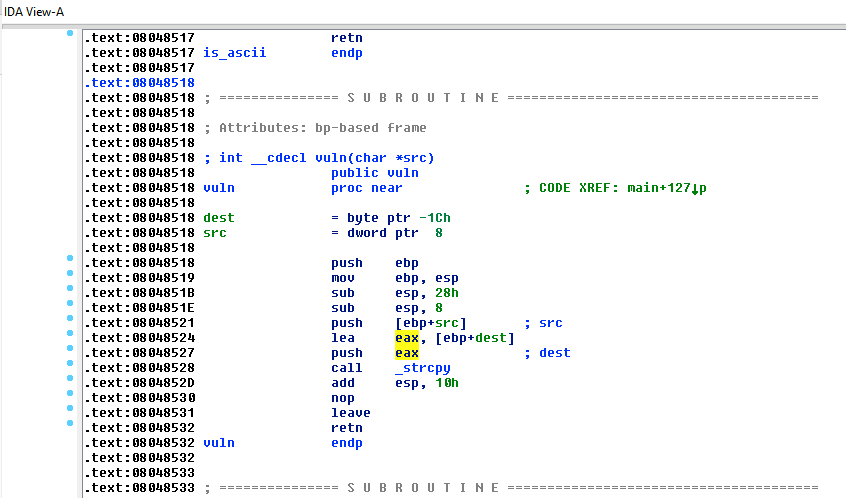Select the leave instruction mnemonic
Image resolution: width=846 pixels, height=498 pixels.
(x=351, y=413)
